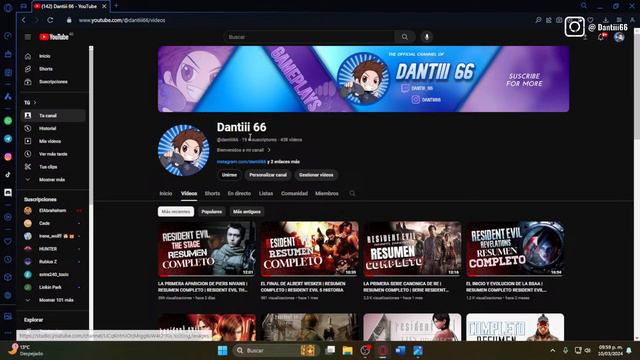Select the Populares filter chip
Image resolution: width=640 pixels, height=360 pixels.
click(x=211, y=211)
